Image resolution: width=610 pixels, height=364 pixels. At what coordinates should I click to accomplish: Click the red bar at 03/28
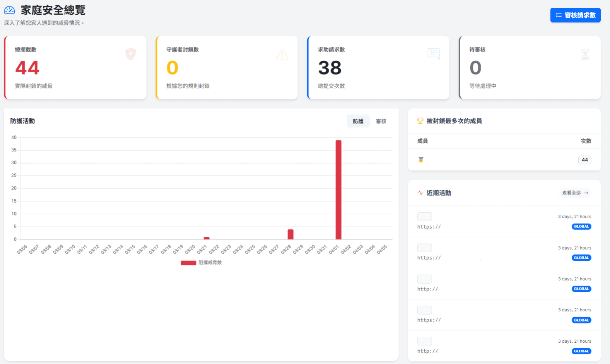click(x=290, y=234)
